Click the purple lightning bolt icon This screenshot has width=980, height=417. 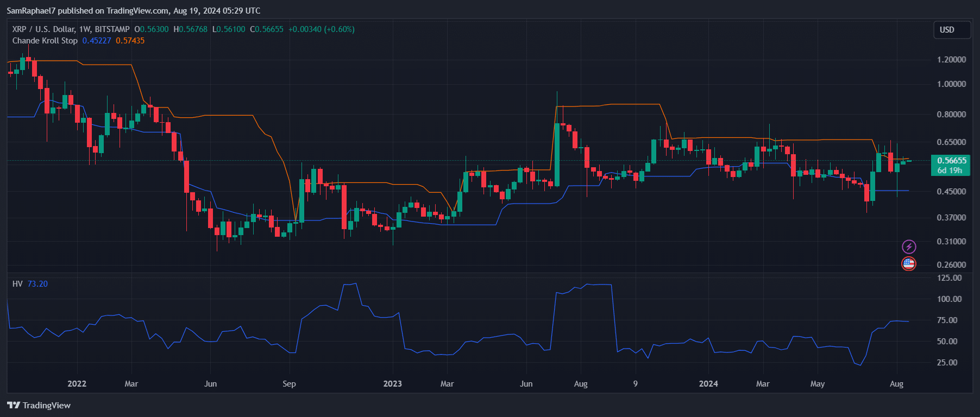tap(909, 247)
